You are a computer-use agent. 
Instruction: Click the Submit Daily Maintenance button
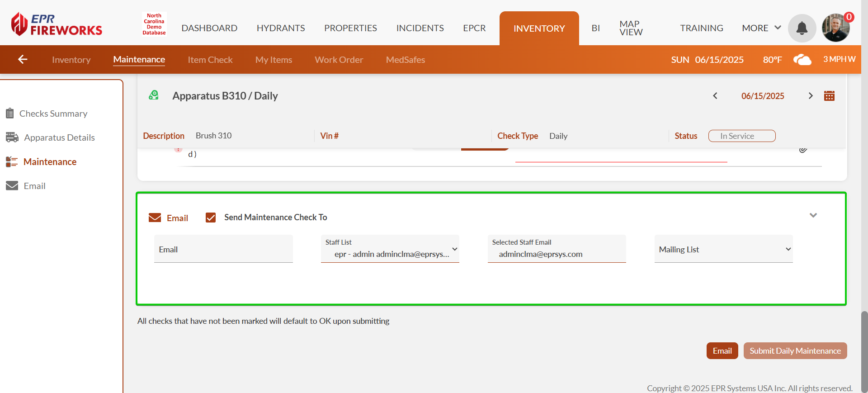click(795, 351)
